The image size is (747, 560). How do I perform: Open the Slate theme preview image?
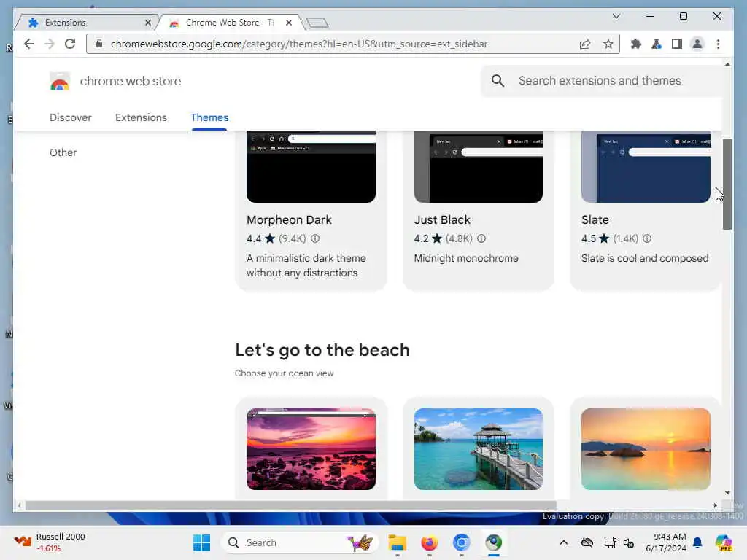[646, 167]
